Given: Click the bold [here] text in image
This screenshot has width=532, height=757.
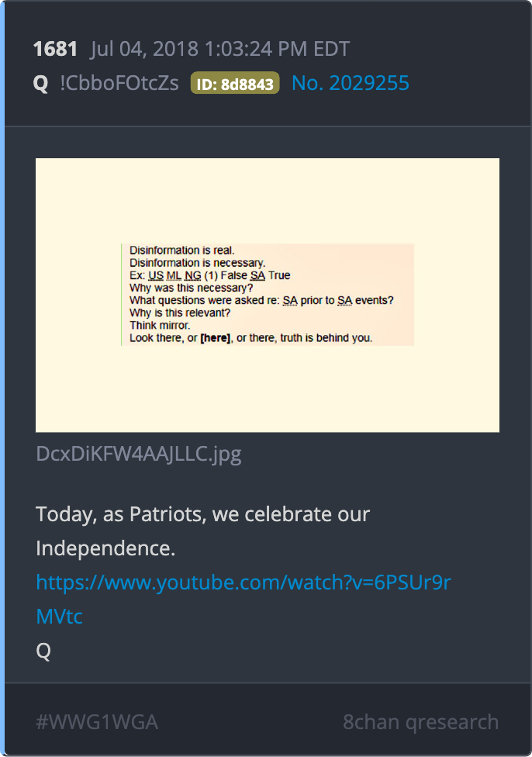Looking at the screenshot, I should point(216,338).
